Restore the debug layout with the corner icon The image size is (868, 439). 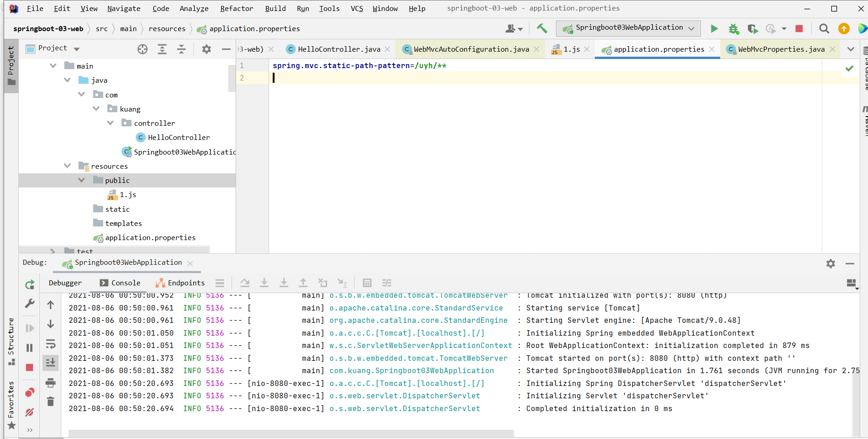(x=852, y=284)
